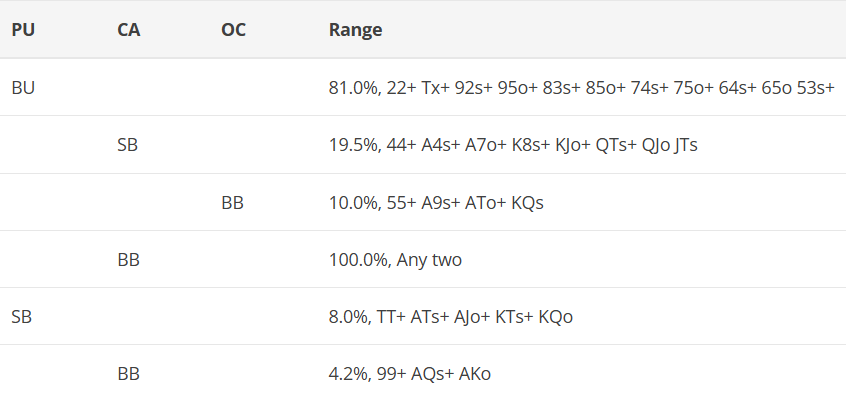Select the 10.0% BB overcall range
Viewport: 846px width, 419px height.
pos(436,202)
